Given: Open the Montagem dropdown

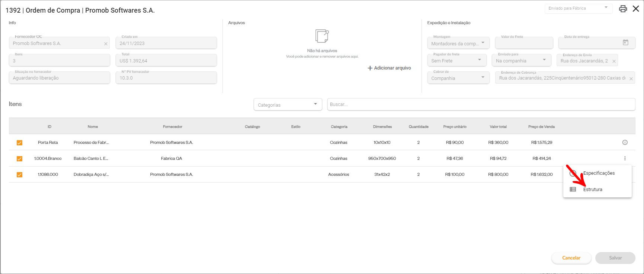Looking at the screenshot, I should pos(458,43).
